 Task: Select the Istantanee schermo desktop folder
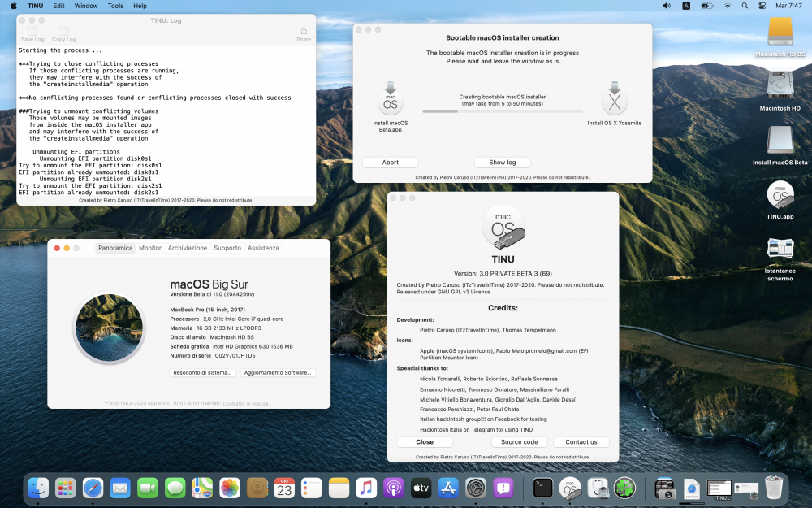[x=780, y=248]
